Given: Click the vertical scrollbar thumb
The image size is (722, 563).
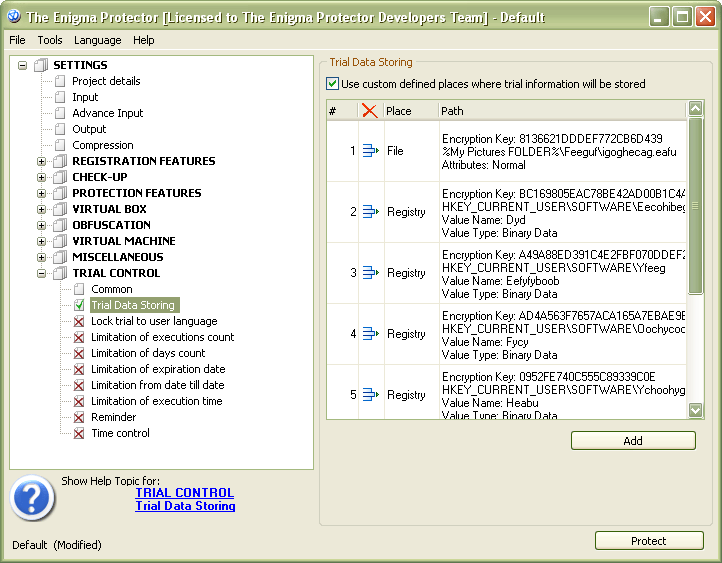Looking at the screenshot, I should tap(695, 205).
